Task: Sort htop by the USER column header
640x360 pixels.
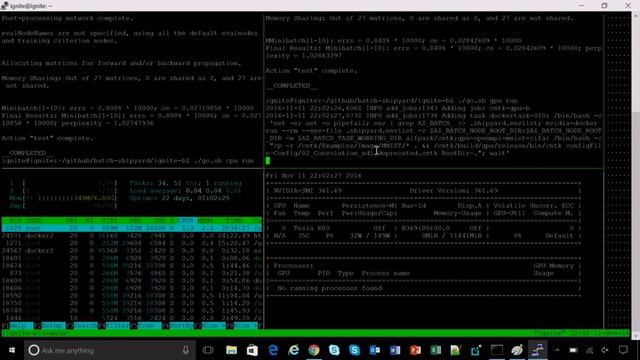Action: click(x=33, y=220)
